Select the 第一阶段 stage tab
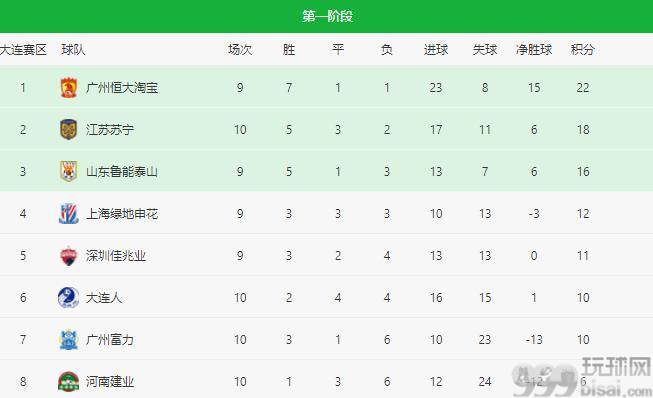This screenshot has height=398, width=653. click(x=327, y=16)
